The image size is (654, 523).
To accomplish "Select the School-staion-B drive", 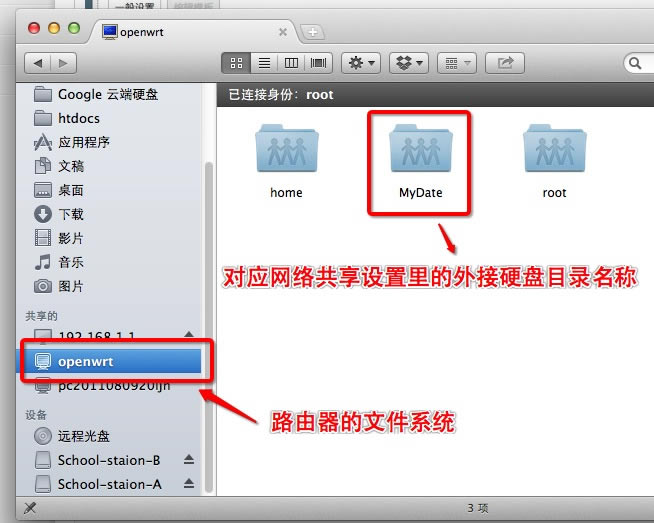I will [x=108, y=460].
